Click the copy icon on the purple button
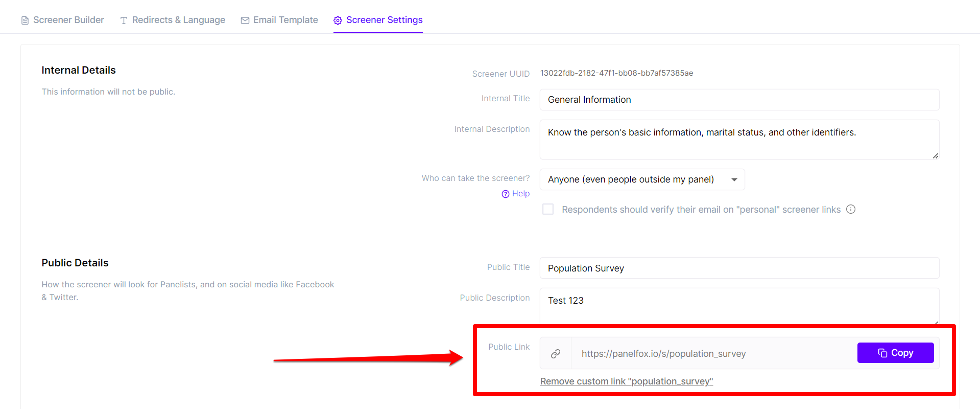The height and width of the screenshot is (409, 980). 882,353
